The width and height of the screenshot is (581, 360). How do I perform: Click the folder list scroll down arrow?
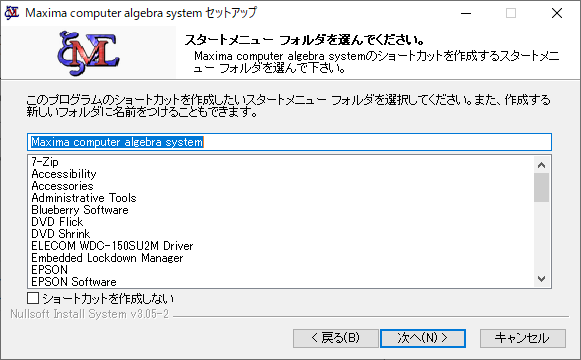click(541, 279)
